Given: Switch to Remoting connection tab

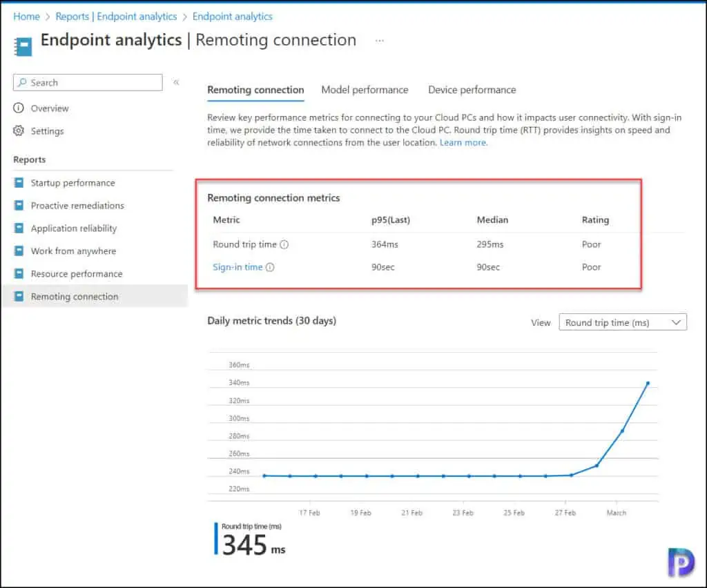Looking at the screenshot, I should pyautogui.click(x=255, y=90).
